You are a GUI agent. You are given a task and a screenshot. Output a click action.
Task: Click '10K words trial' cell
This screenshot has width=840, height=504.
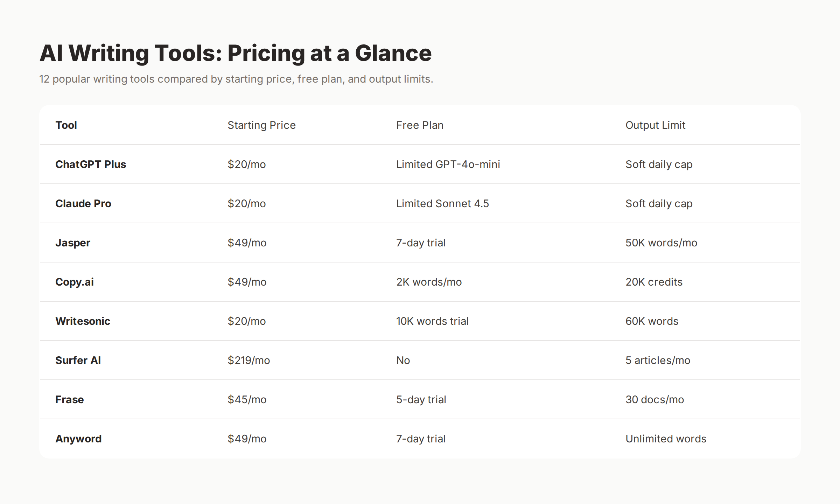(432, 321)
